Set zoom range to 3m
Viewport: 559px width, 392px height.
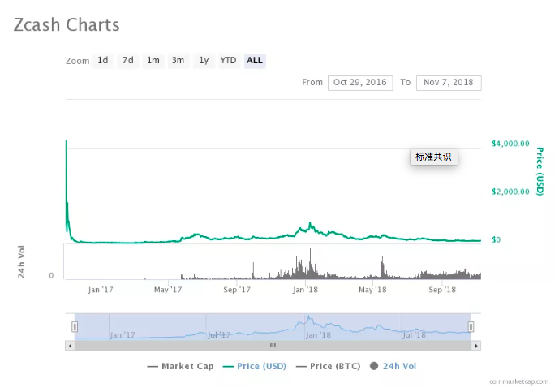pyautogui.click(x=178, y=60)
